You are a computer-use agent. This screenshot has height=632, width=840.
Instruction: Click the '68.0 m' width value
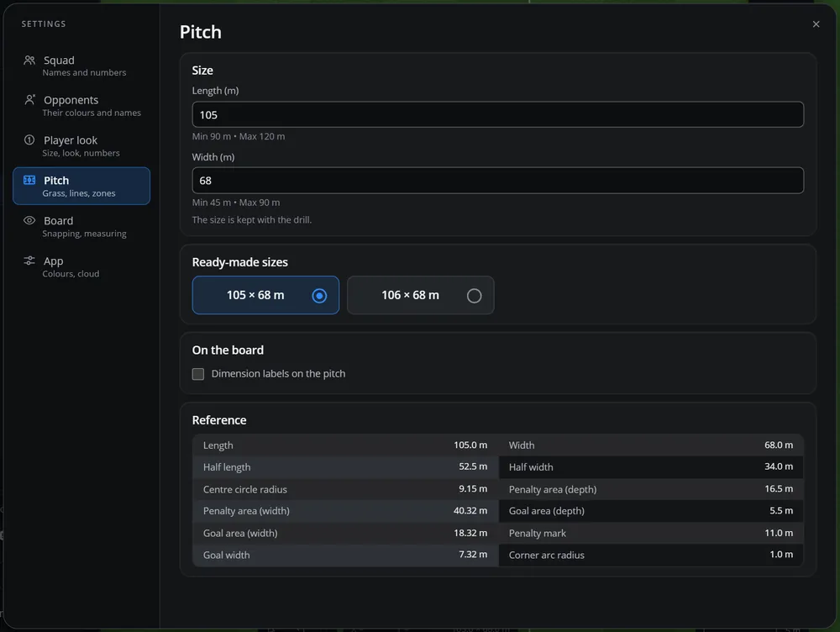(779, 445)
